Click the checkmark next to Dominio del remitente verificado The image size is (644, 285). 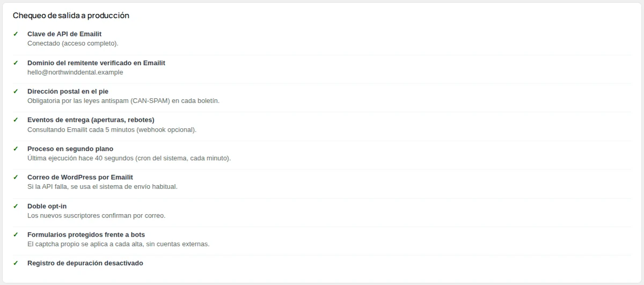tap(16, 63)
